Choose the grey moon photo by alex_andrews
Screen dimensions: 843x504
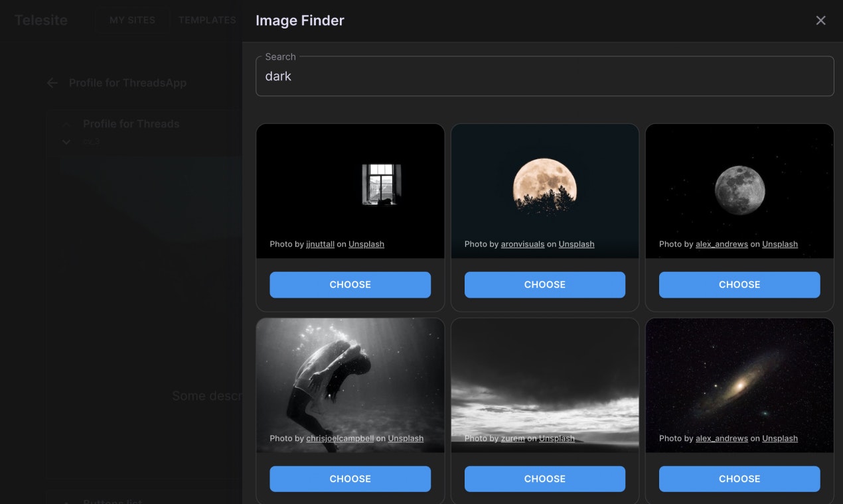(x=739, y=284)
